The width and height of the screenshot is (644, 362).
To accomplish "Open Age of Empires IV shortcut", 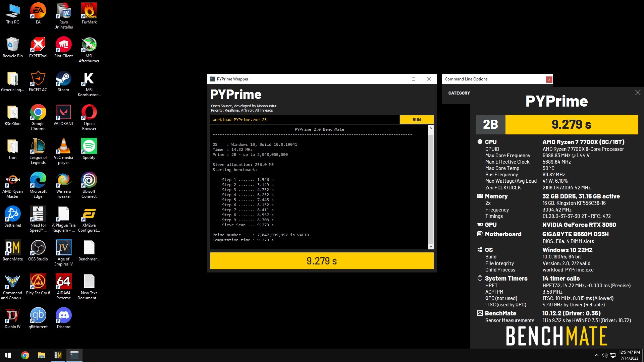I will click(x=63, y=253).
